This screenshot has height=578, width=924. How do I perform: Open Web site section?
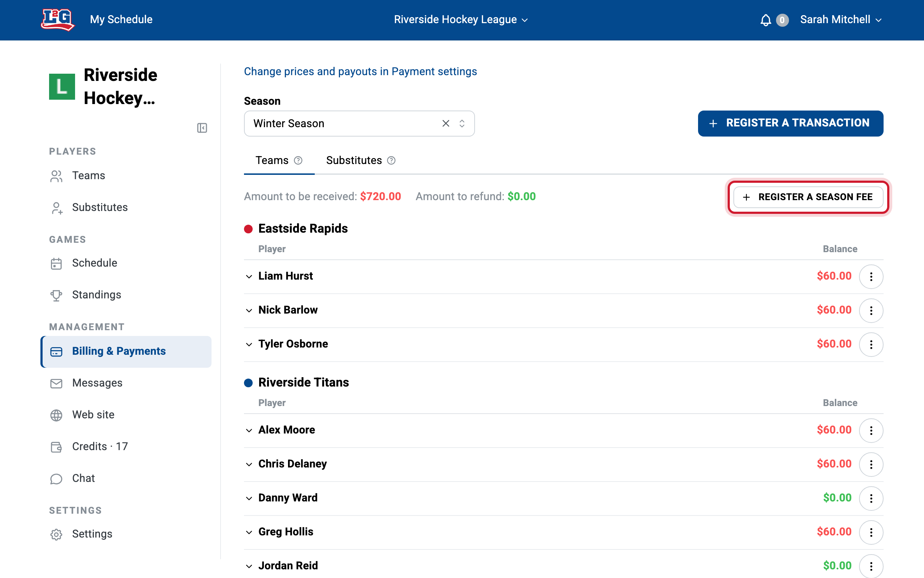coord(126,415)
